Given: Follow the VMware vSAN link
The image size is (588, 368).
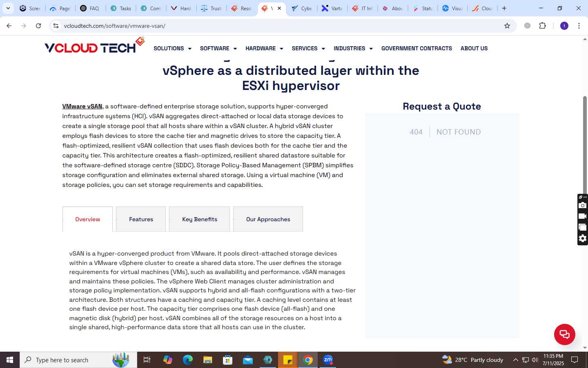Looking at the screenshot, I should point(82,106).
